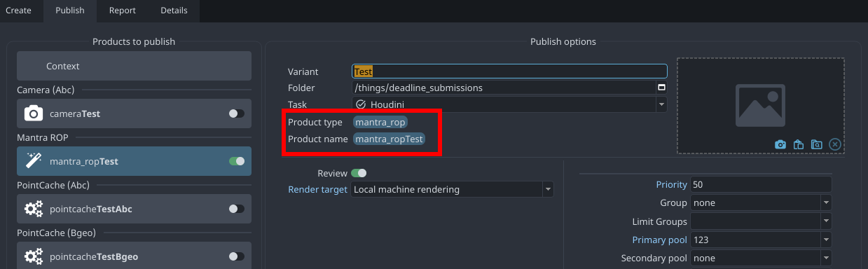The image size is (868, 269).
Task: Click the Primary pool label
Action: (659, 240)
